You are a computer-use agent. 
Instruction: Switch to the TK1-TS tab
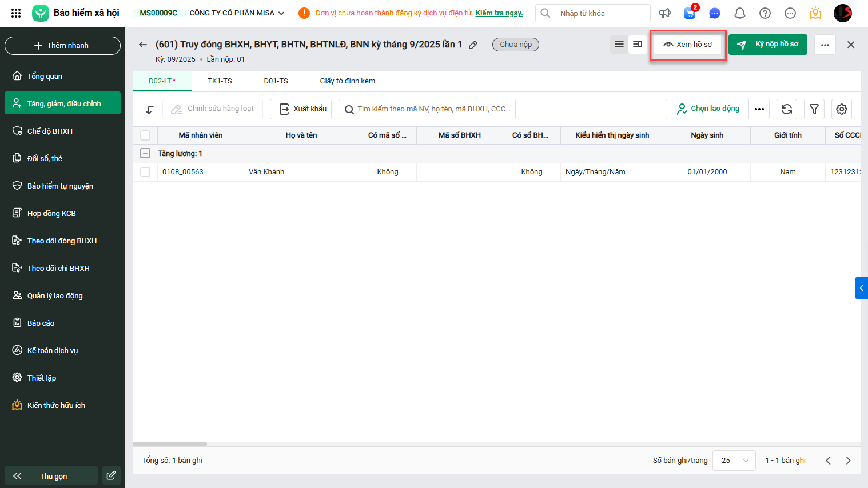[x=220, y=81]
